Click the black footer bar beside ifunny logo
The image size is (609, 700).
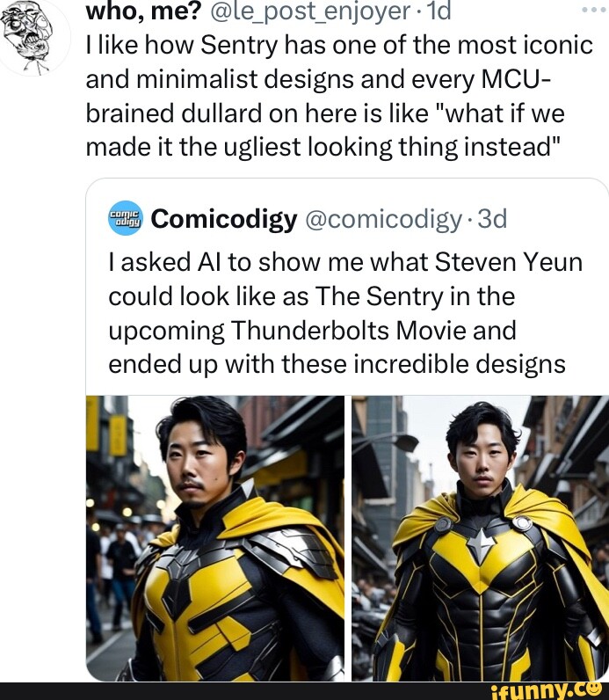243,691
